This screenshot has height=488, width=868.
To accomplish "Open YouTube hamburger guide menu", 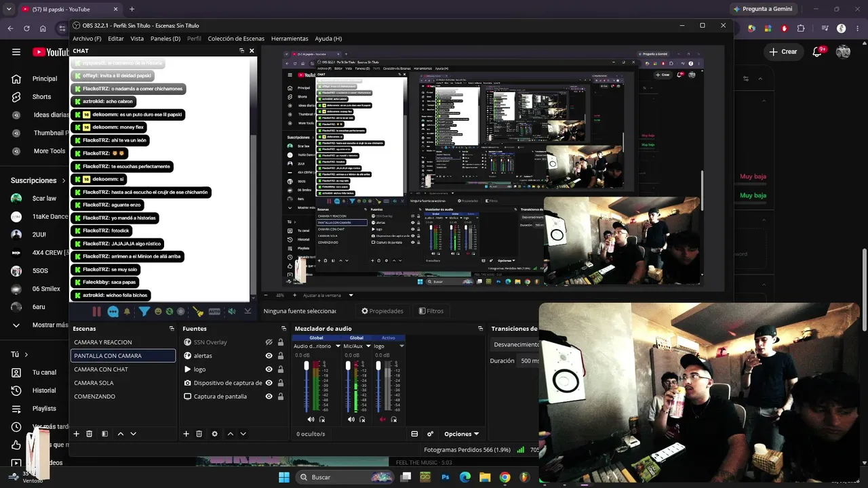I will tap(16, 52).
